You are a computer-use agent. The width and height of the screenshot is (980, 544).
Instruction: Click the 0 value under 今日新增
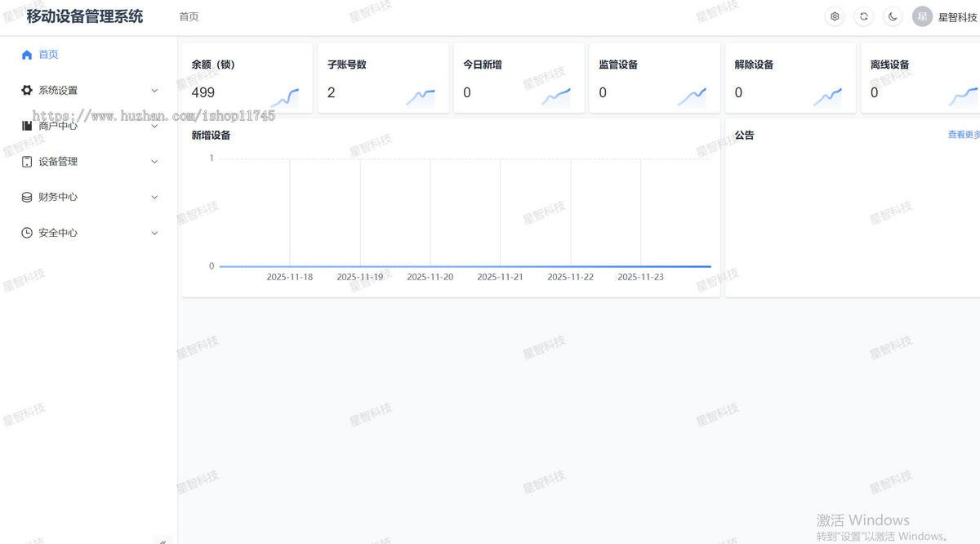click(467, 92)
